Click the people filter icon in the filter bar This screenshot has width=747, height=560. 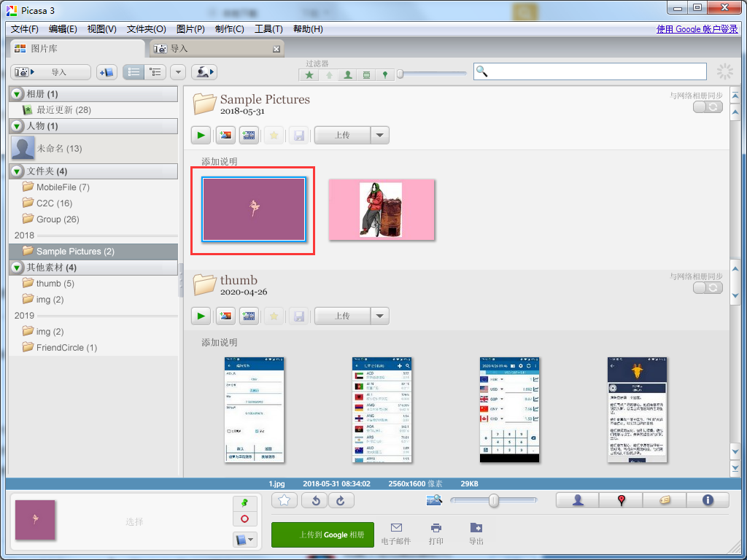[348, 74]
